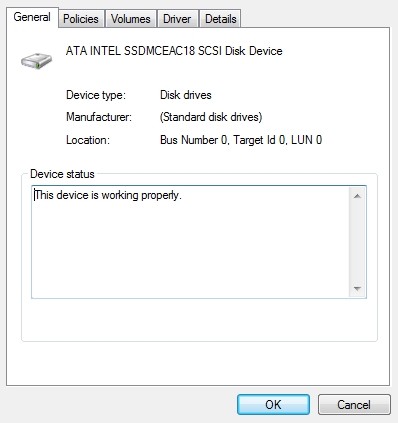Click the Manufacturer label
Screen dimensions: 398x423
[x=99, y=117]
